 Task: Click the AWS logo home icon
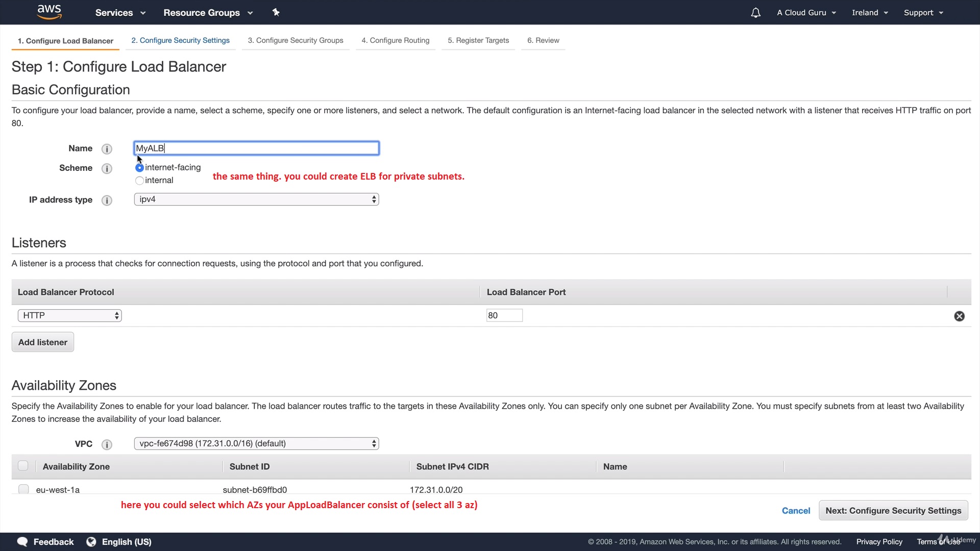tap(50, 12)
